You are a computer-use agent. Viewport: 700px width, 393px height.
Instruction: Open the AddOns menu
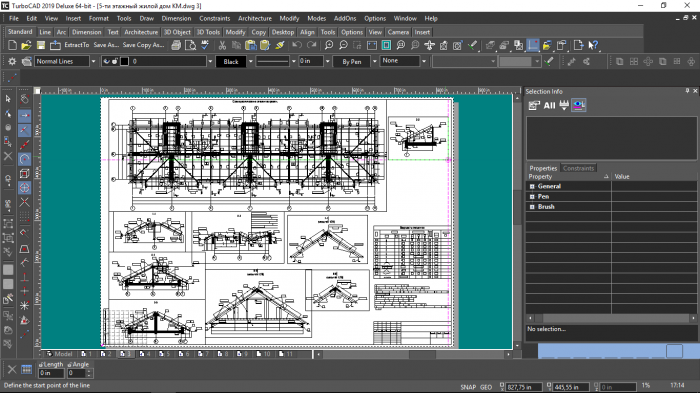click(345, 18)
